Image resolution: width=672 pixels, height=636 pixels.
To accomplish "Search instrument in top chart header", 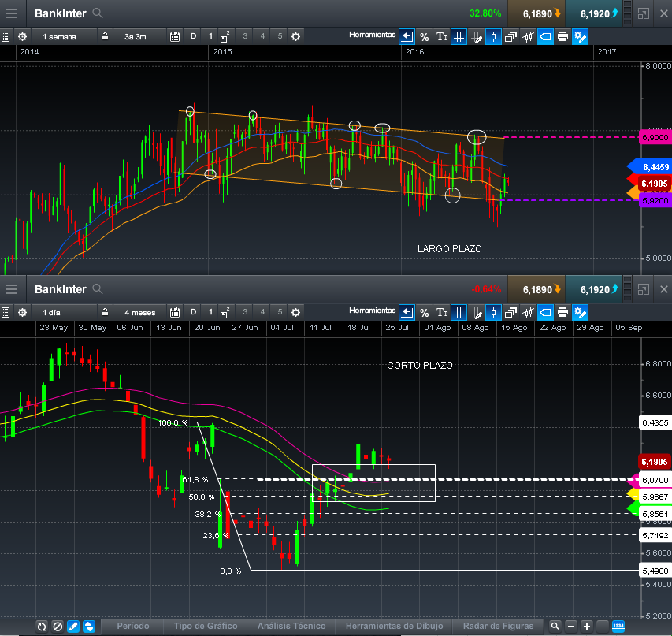I will click(x=98, y=13).
